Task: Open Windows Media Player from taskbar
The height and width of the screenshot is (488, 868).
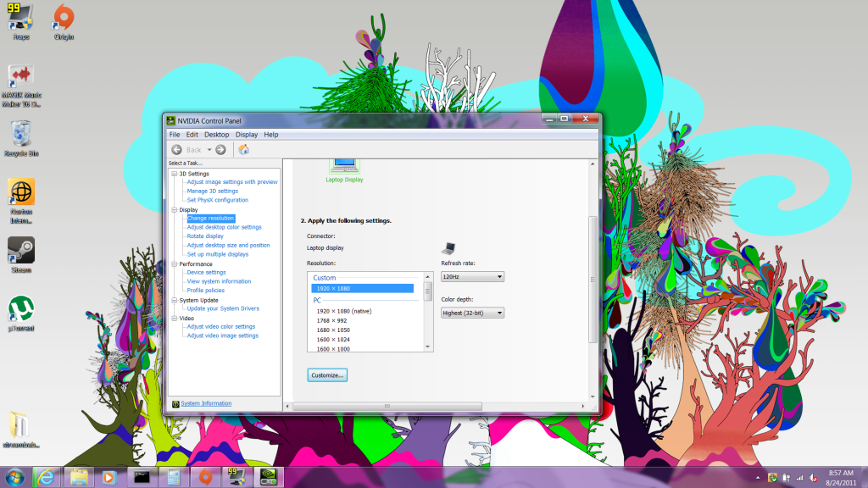Action: click(x=109, y=477)
